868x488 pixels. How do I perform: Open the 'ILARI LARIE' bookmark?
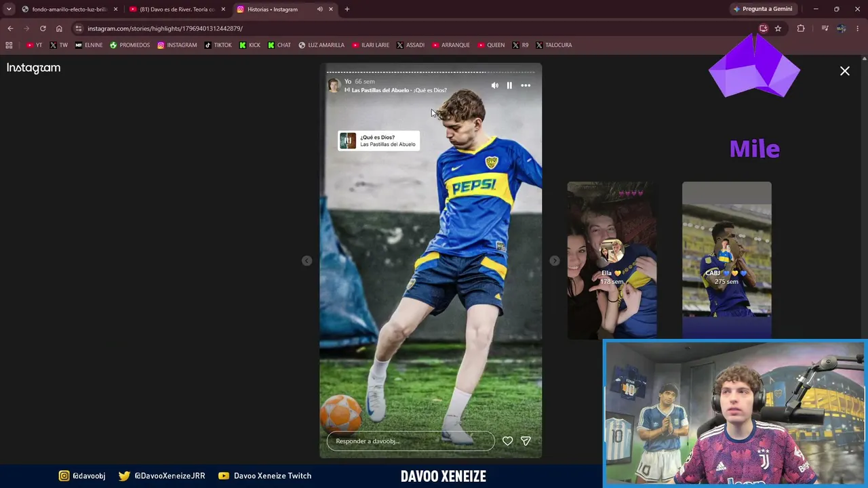(x=370, y=45)
